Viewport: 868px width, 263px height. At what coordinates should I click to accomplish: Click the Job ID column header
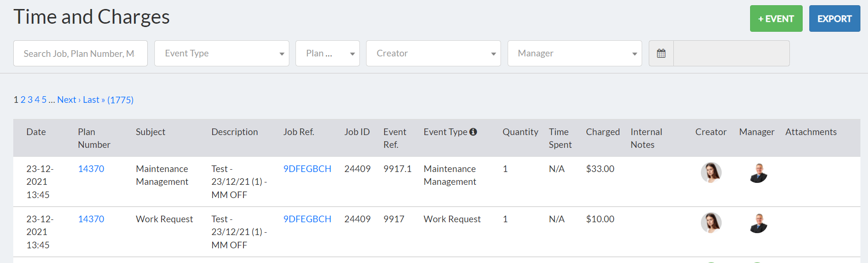357,132
